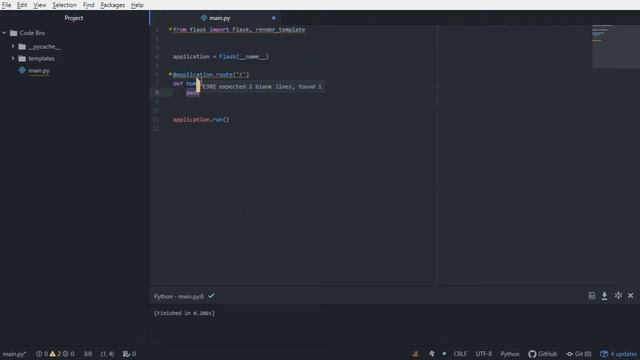The height and width of the screenshot is (360, 640).
Task: Change Python grammar selector
Action: 510,354
